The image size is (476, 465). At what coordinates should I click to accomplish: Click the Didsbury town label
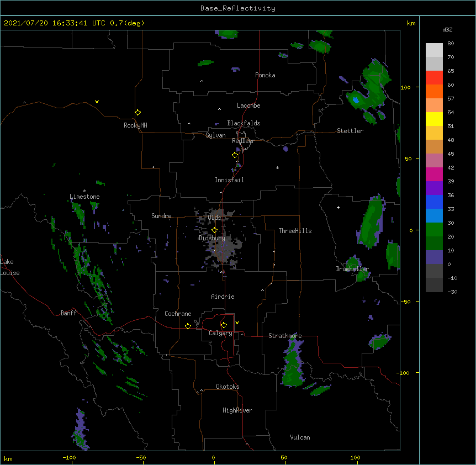[212, 238]
